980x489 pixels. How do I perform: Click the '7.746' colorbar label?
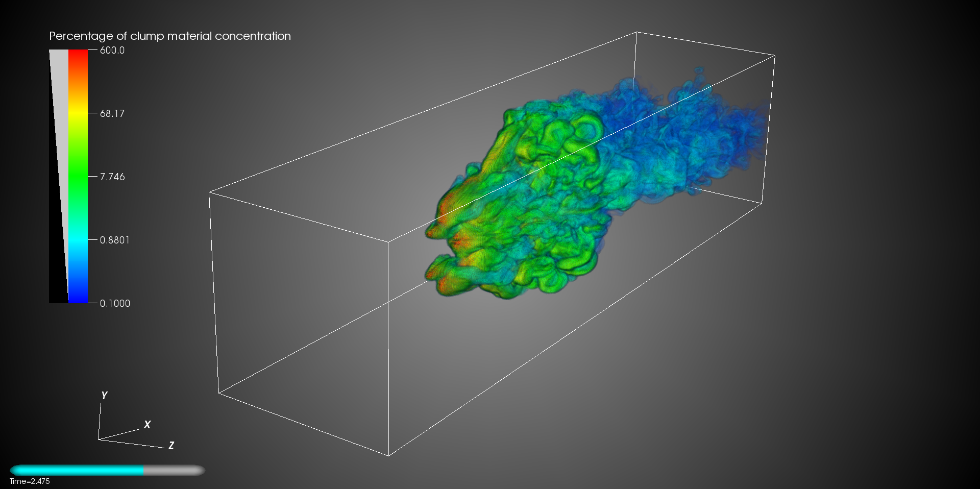[x=112, y=177]
